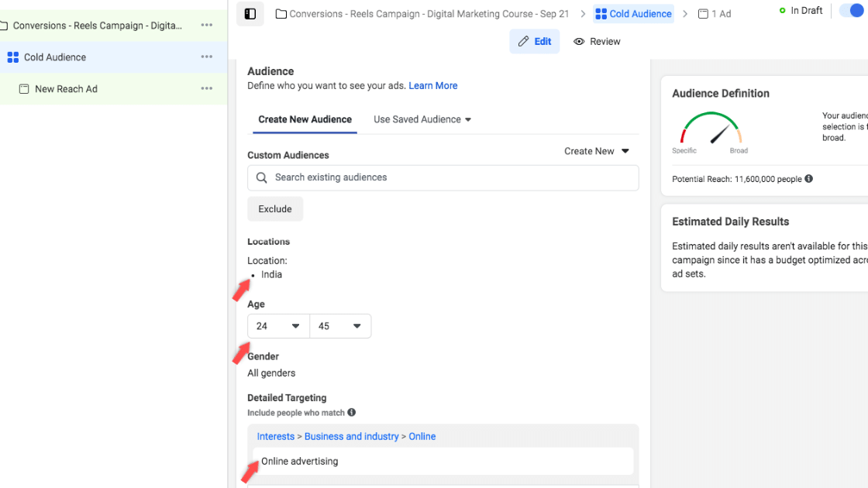Open the maximum age dropdown showing 45
This screenshot has height=488, width=868.
click(339, 325)
